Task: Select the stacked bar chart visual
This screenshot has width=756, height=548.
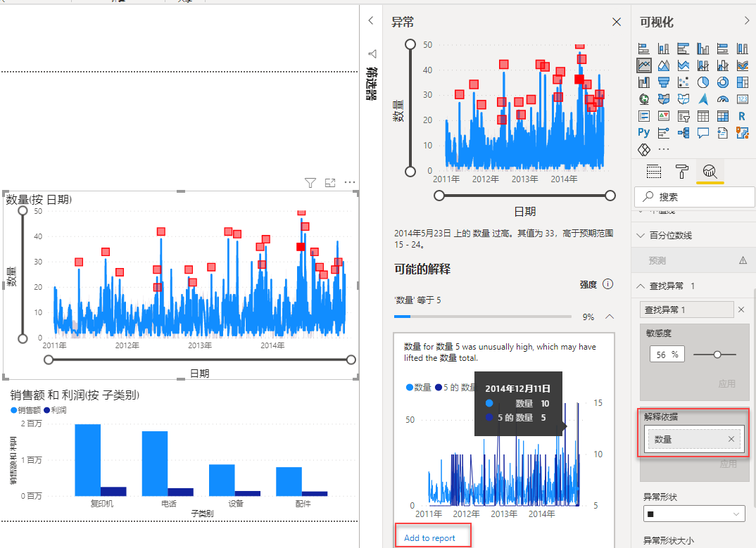Action: [x=643, y=49]
